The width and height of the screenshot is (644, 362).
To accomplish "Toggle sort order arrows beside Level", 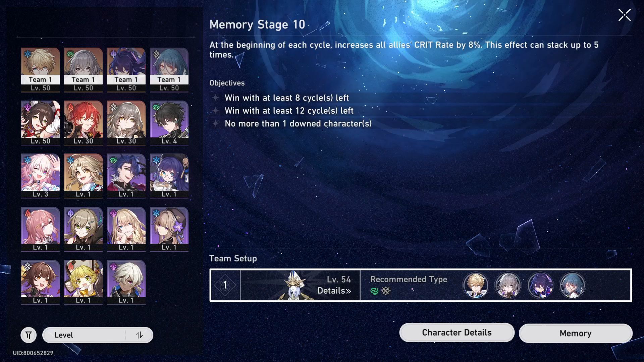I will pos(139,335).
